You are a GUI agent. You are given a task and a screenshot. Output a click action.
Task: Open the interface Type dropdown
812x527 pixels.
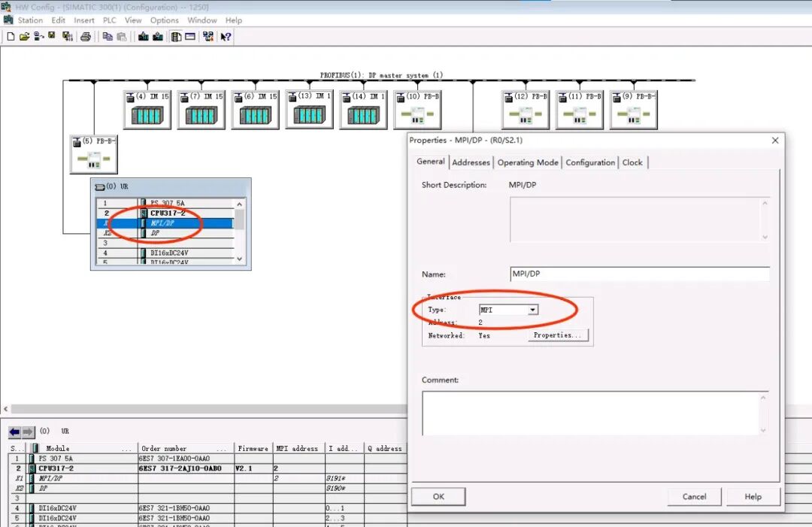click(532, 310)
